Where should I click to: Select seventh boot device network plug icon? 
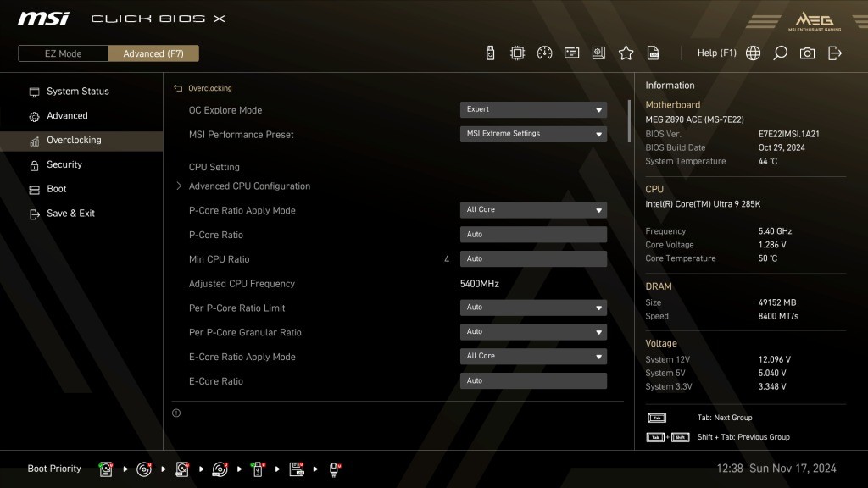pyautogui.click(x=334, y=469)
